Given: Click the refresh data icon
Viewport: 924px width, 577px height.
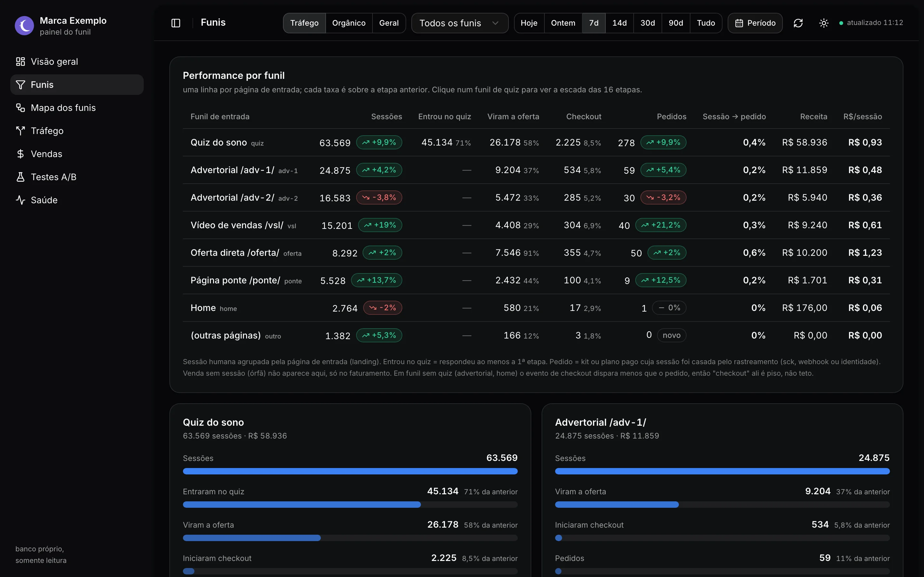Looking at the screenshot, I should [798, 23].
